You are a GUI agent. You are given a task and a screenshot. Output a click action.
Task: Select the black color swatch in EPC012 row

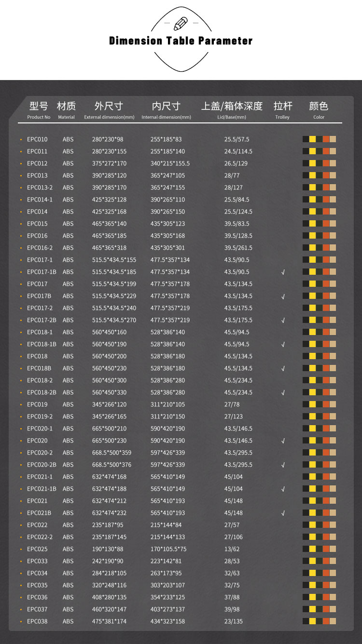point(306,163)
